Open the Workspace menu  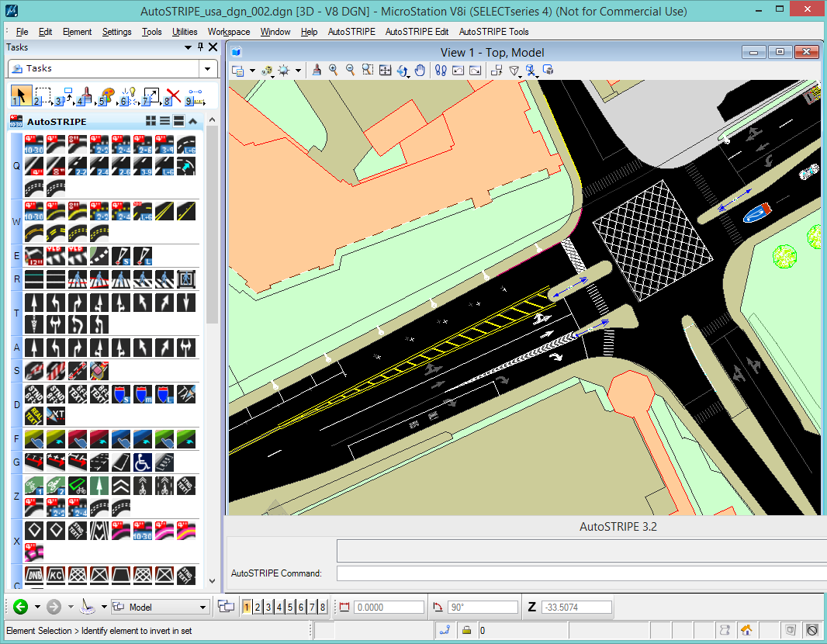228,32
